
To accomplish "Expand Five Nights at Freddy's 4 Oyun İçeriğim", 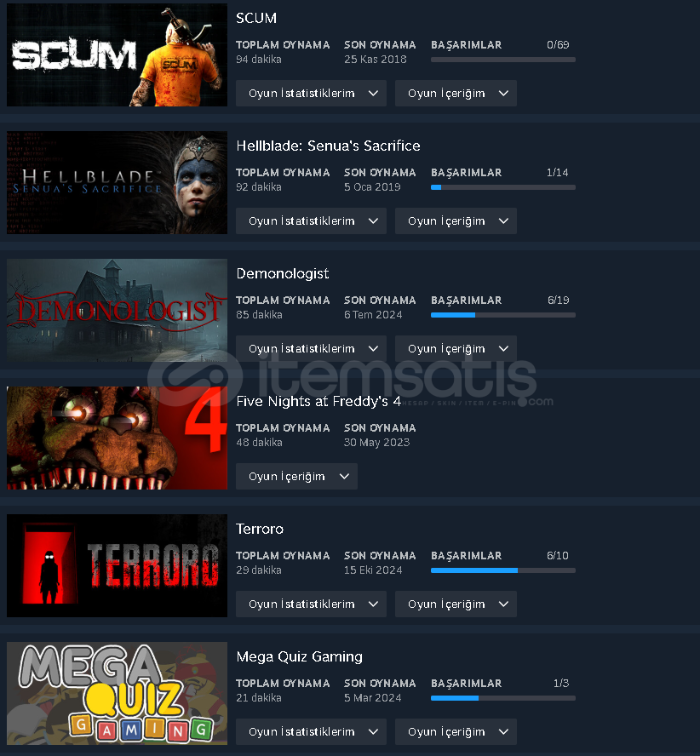I will coord(296,477).
